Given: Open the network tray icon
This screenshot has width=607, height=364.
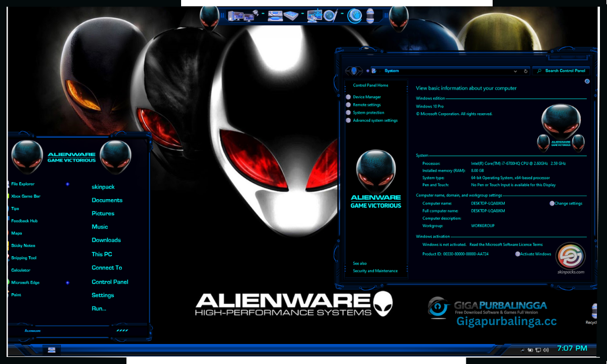Looking at the screenshot, I should tap(538, 350).
